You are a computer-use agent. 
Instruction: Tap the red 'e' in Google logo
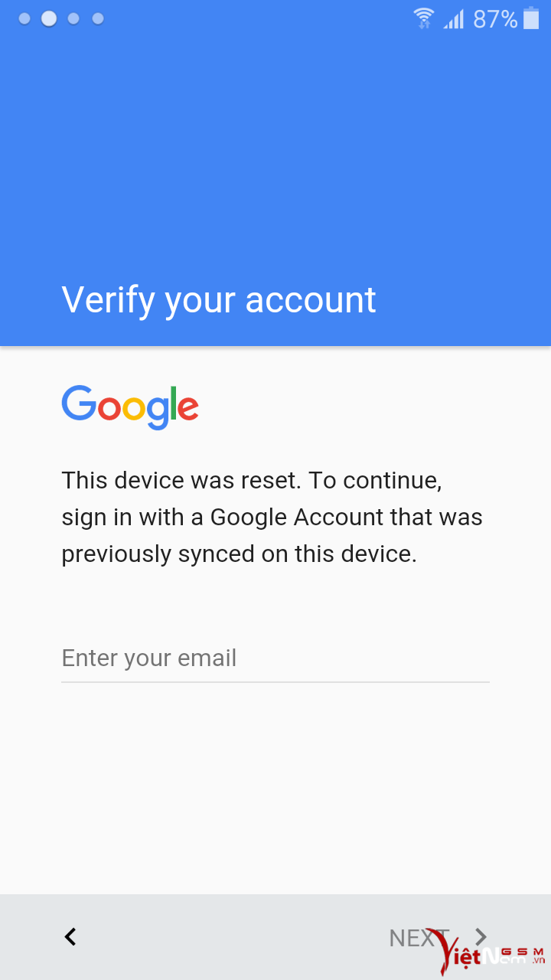tap(188, 409)
